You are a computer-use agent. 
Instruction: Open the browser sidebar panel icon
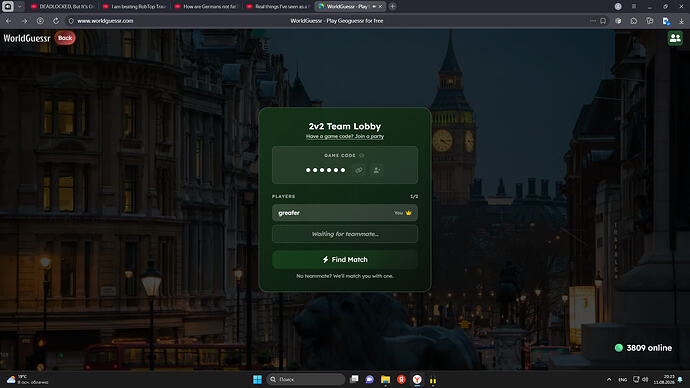pyautogui.click(x=8, y=7)
